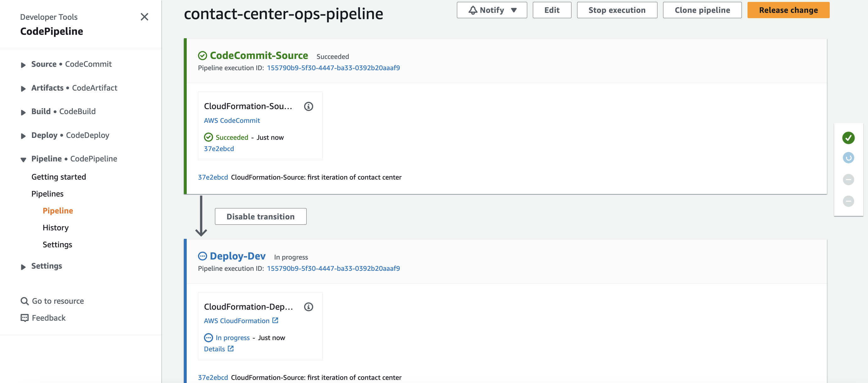
Task: Click the CloudFormation-Source action info icon
Action: [308, 106]
